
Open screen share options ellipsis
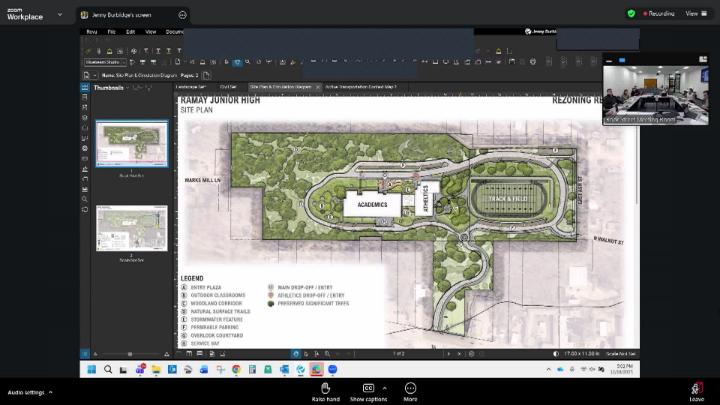[183, 15]
